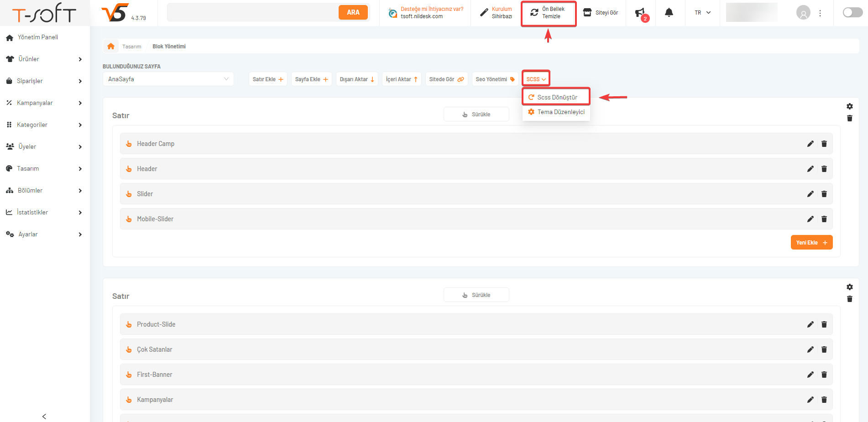Click the search input field
Screen dimensions: 868x422
click(253, 12)
